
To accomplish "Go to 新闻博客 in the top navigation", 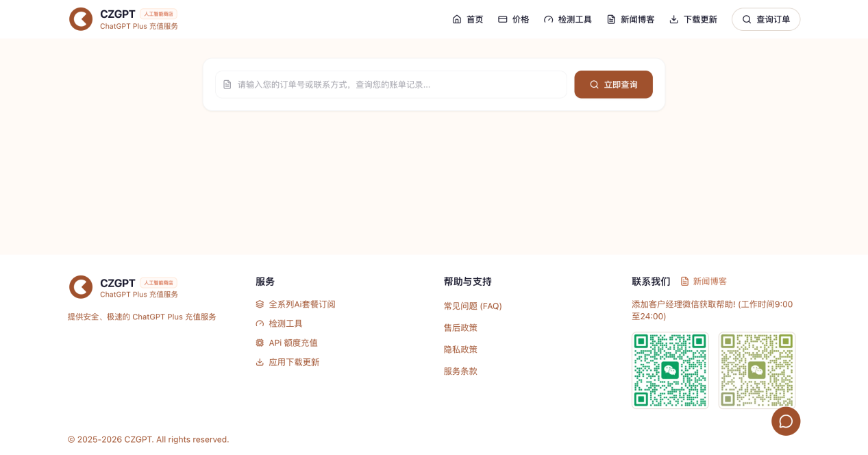I will (630, 19).
